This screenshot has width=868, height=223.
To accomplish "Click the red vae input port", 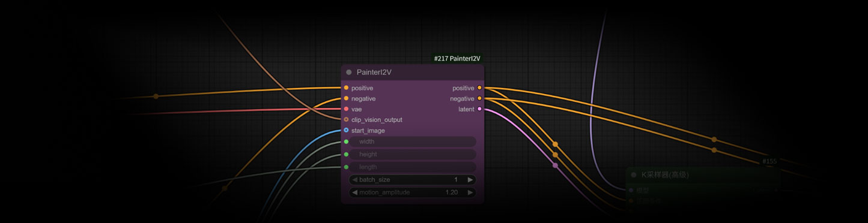I will (346, 109).
